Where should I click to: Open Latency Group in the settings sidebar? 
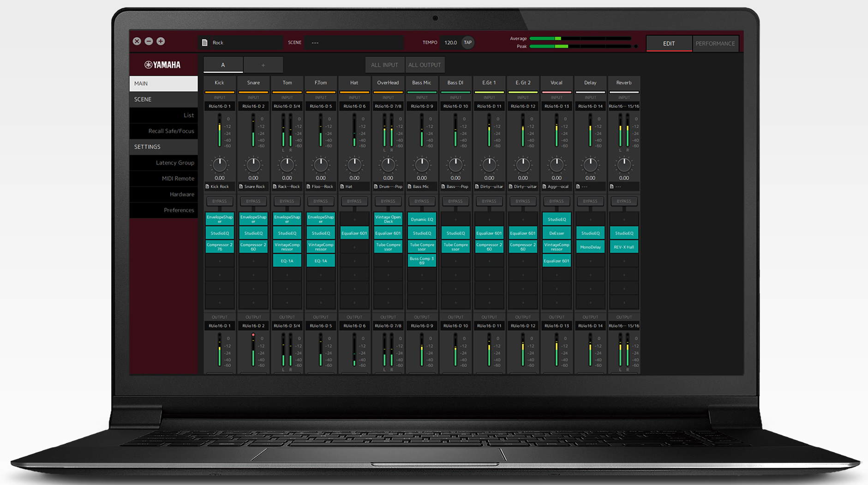[174, 162]
